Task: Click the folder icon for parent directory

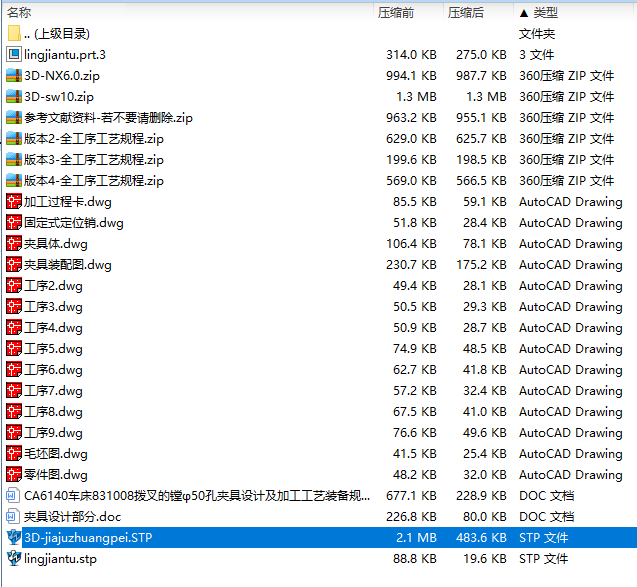Action: click(x=14, y=33)
